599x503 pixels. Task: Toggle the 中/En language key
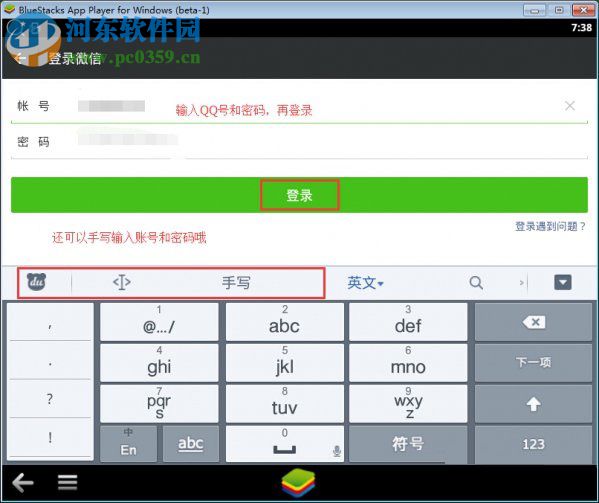click(128, 444)
